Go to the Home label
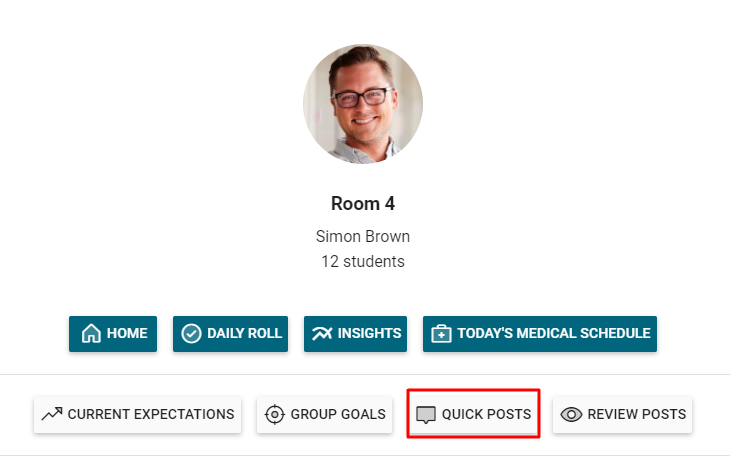The width and height of the screenshot is (730, 456). (x=128, y=334)
